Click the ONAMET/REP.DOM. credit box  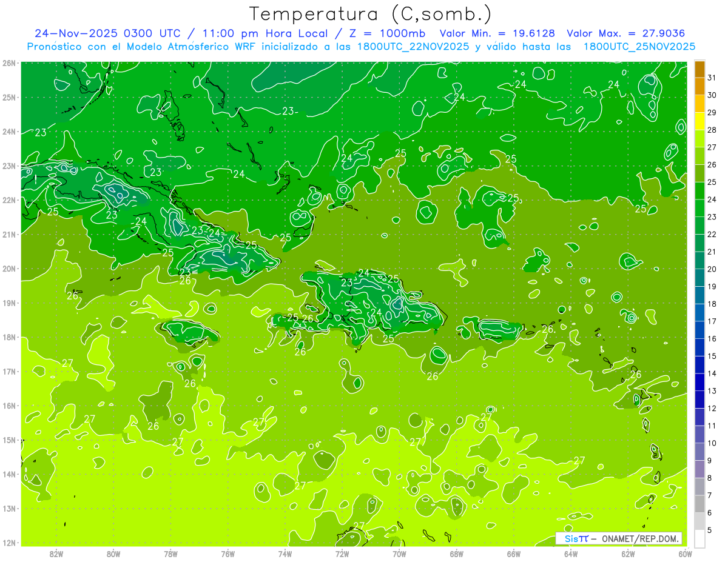(618, 538)
